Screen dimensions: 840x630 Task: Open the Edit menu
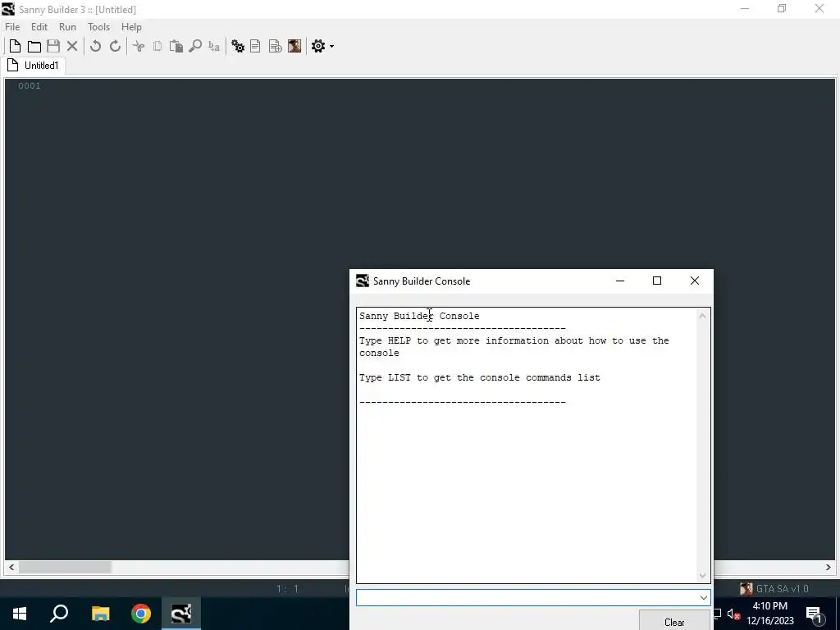39,27
